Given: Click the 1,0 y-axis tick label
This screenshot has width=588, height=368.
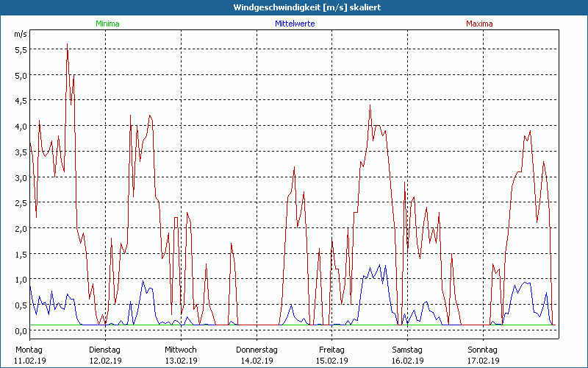Looking at the screenshot, I should (x=21, y=280).
